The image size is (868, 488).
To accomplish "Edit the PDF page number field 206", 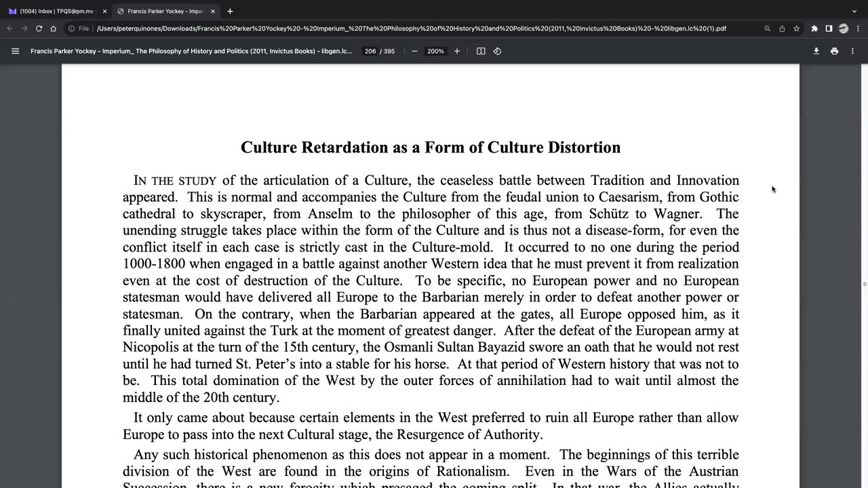I will (370, 51).
